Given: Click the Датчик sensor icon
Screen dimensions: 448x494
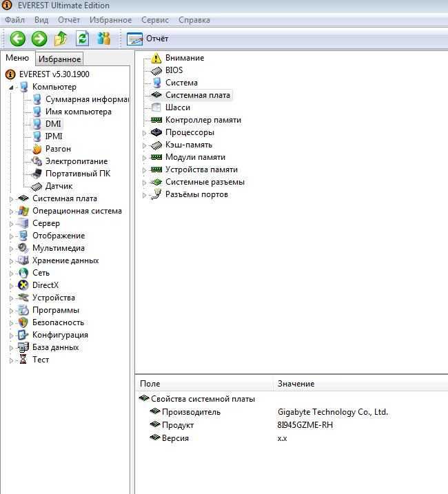Looking at the screenshot, I should pyautogui.click(x=37, y=186).
